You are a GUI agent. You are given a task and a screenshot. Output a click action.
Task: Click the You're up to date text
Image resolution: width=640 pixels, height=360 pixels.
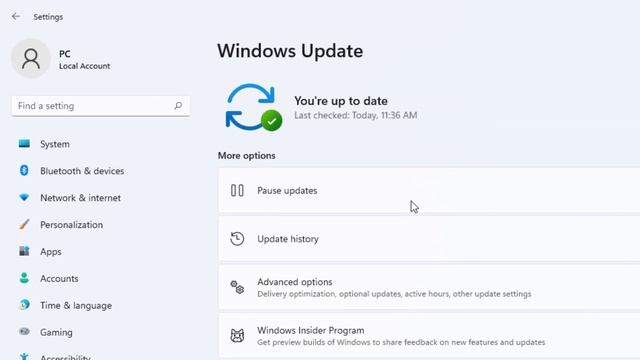pos(341,101)
